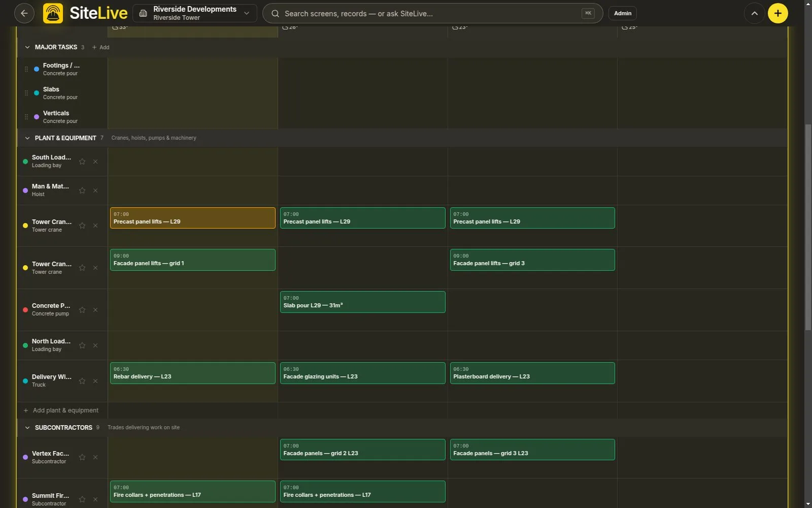Remove North Loading bay row
The image size is (812, 508).
coord(95,345)
